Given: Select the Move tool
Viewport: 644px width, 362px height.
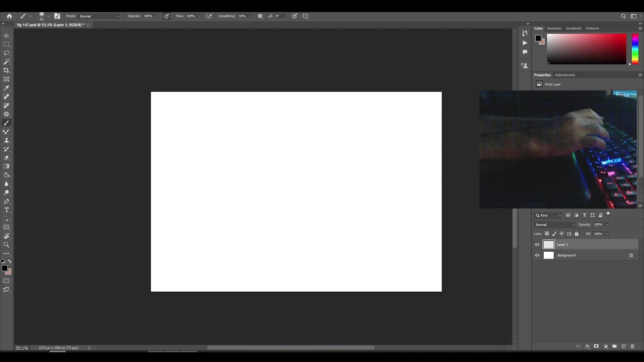Looking at the screenshot, I should click(x=6, y=36).
